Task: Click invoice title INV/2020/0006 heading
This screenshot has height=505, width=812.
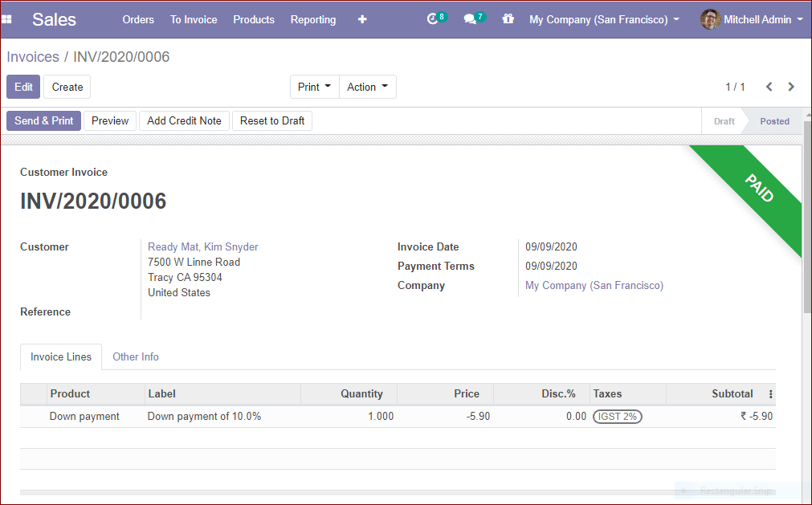Action: 93,202
